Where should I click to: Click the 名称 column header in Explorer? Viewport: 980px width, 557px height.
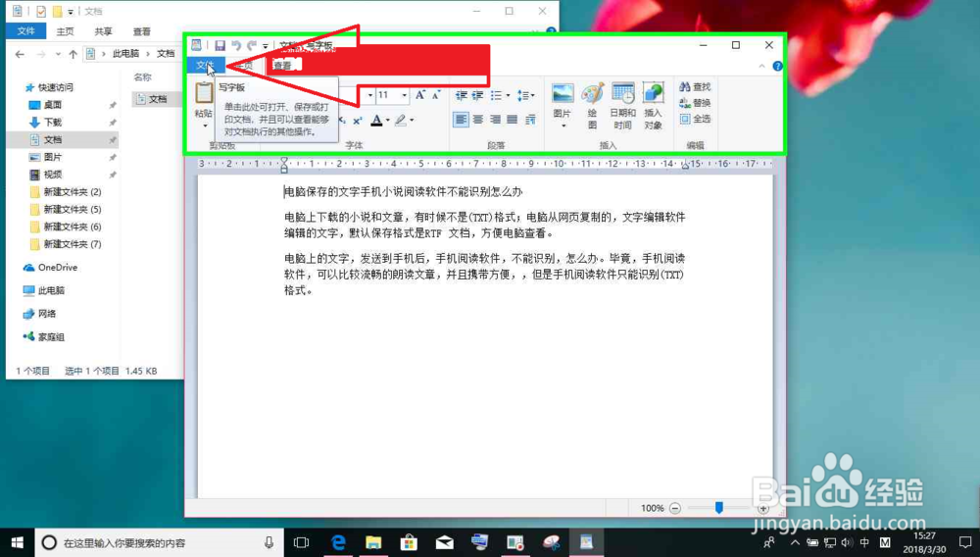[x=142, y=77]
